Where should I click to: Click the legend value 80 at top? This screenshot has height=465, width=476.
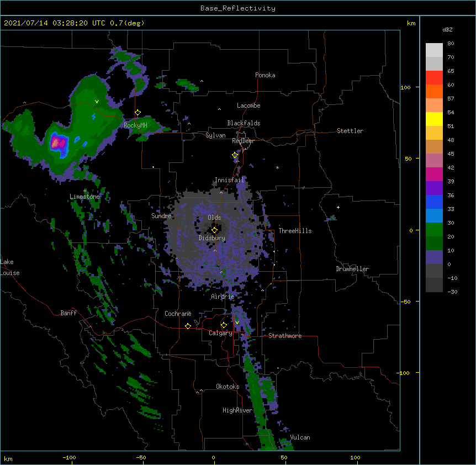tap(451, 44)
